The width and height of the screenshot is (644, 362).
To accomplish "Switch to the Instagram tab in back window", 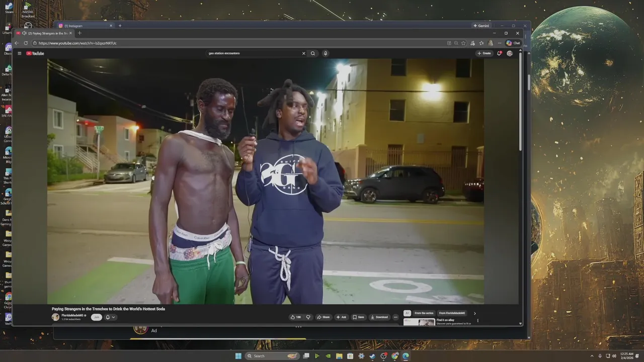I will pyautogui.click(x=86, y=26).
